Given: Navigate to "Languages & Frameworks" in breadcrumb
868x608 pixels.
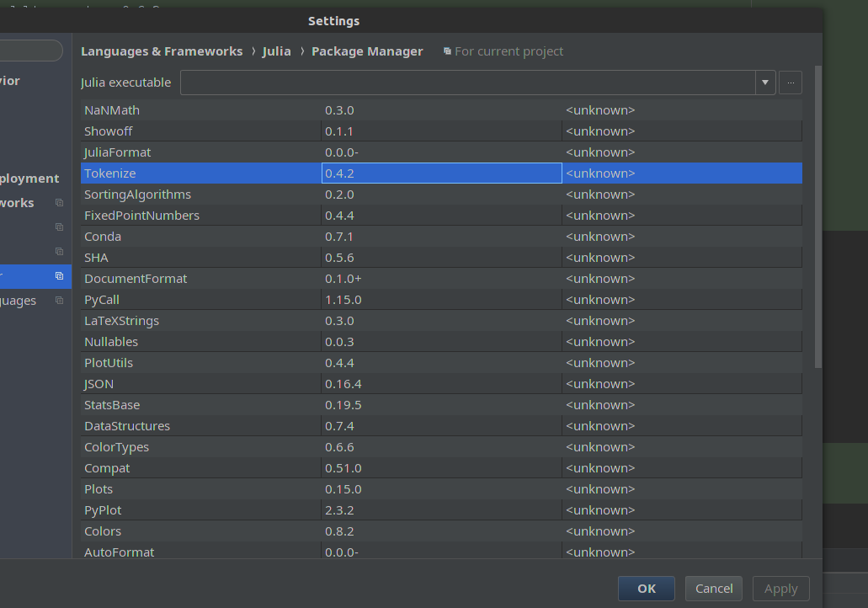Looking at the screenshot, I should click(162, 51).
